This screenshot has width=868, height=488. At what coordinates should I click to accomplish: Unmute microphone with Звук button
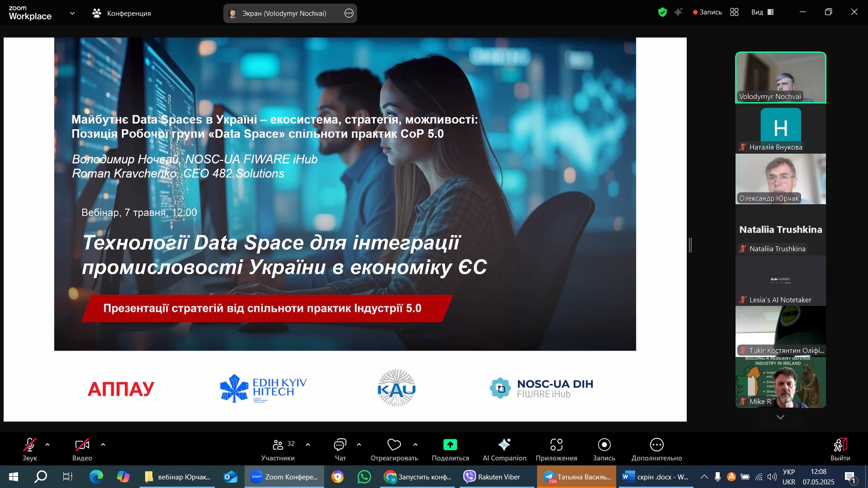[x=30, y=445]
